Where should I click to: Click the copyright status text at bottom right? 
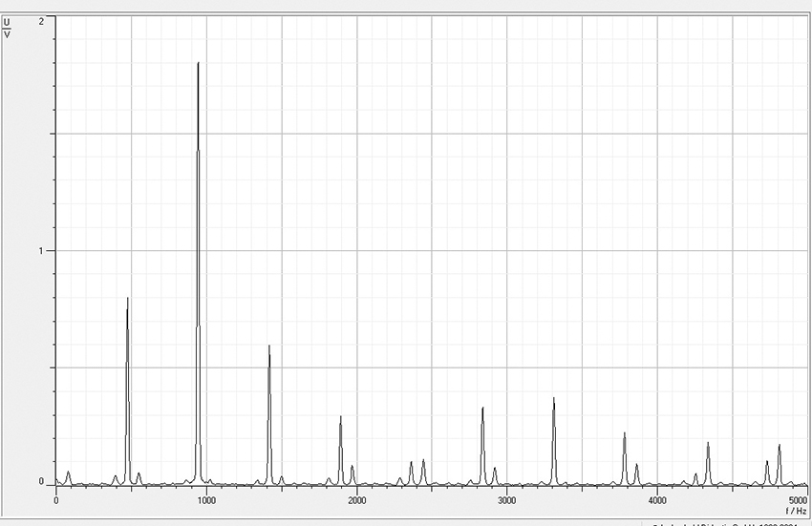731,523
